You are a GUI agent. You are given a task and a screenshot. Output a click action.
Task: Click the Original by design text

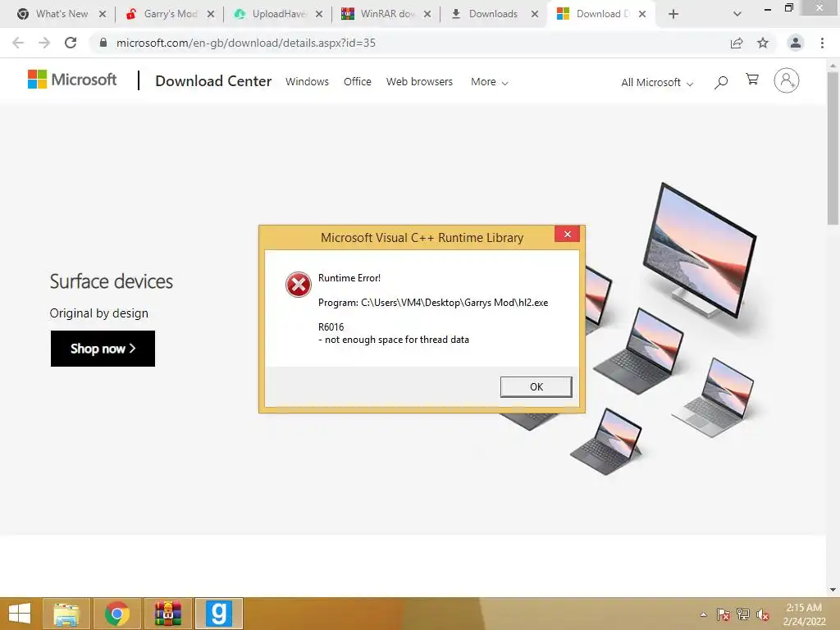[99, 313]
